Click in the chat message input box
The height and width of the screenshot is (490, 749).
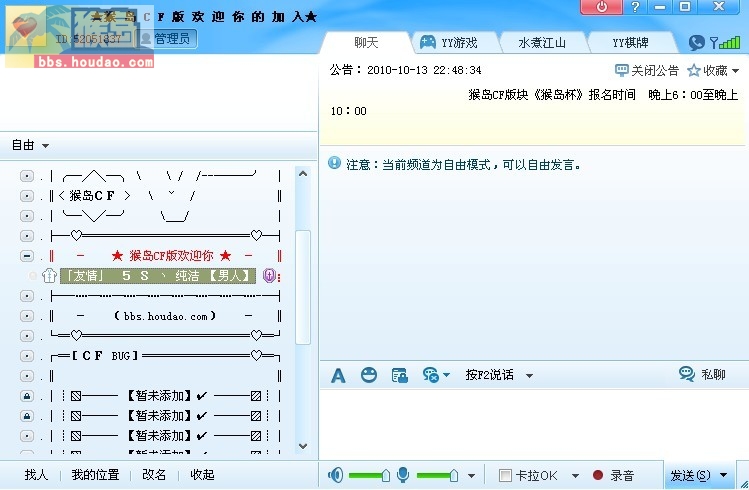pos(534,424)
